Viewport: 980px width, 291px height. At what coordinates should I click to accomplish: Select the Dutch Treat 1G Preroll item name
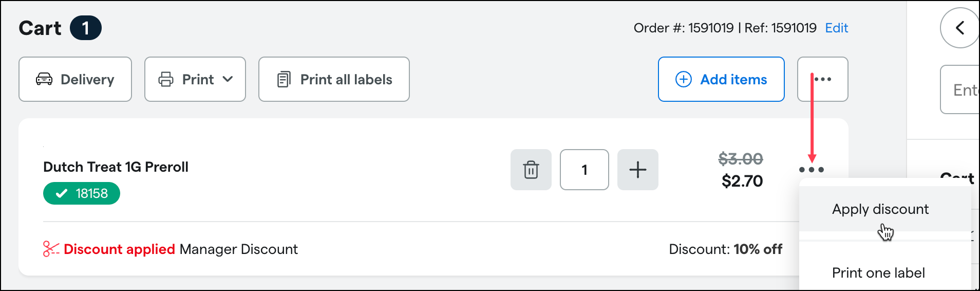[116, 167]
